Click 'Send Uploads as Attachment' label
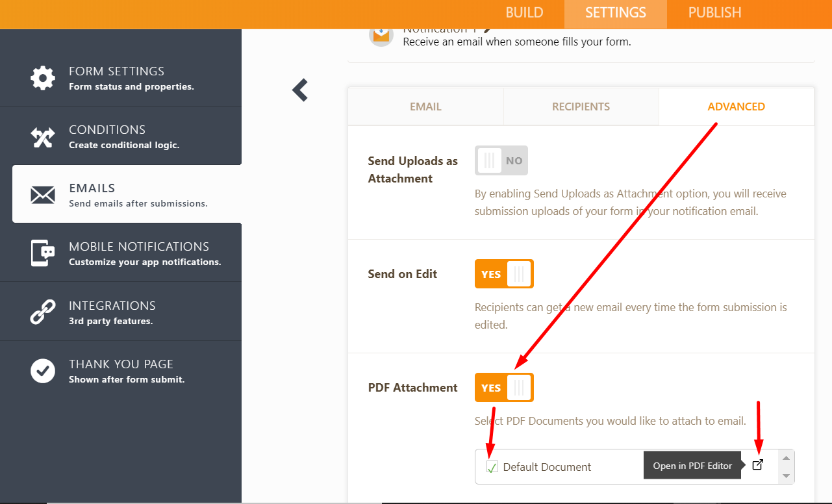The image size is (832, 504). point(412,170)
